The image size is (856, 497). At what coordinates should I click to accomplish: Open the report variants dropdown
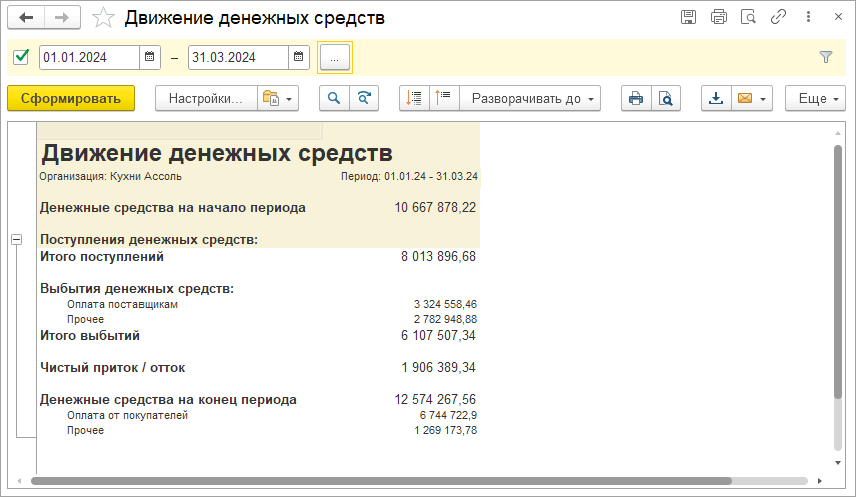278,98
